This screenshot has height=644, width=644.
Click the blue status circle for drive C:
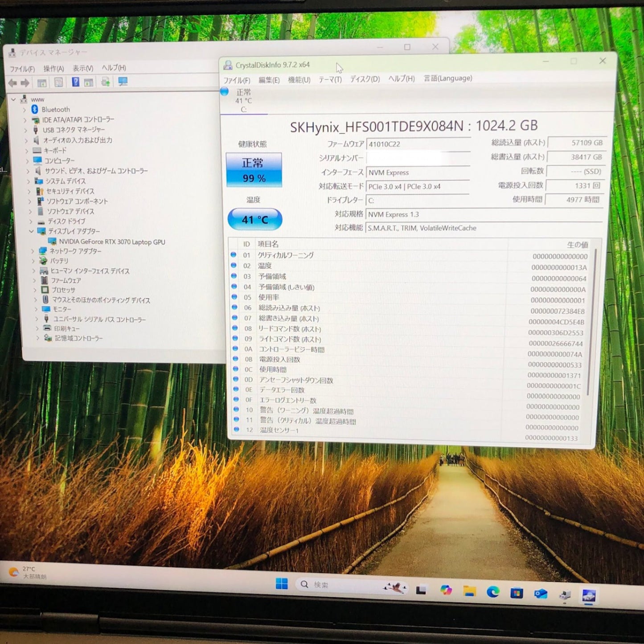pos(225,92)
